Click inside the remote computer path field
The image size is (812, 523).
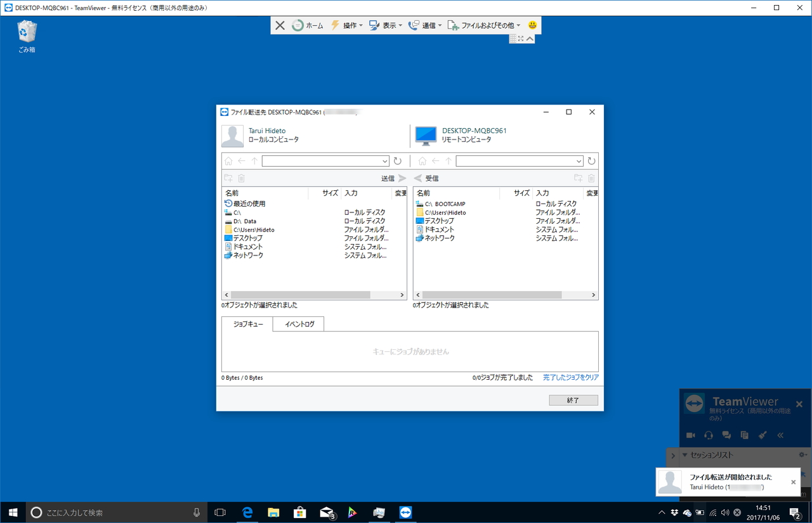point(518,160)
